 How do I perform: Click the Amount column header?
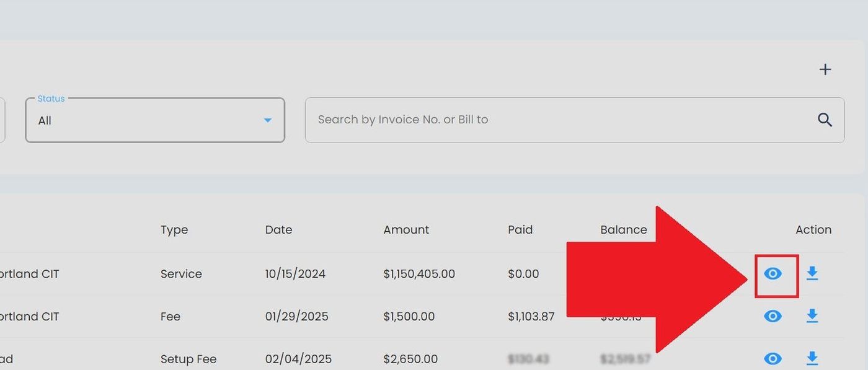[x=406, y=230]
